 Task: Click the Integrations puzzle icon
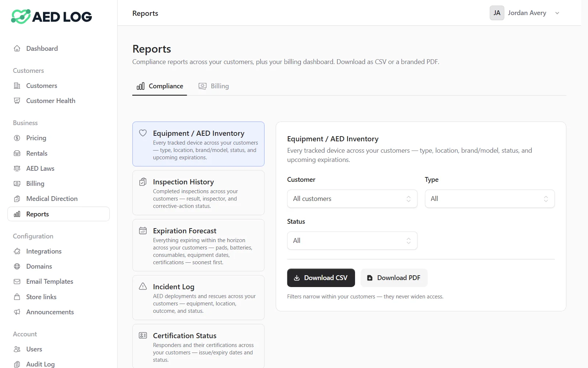tap(17, 251)
